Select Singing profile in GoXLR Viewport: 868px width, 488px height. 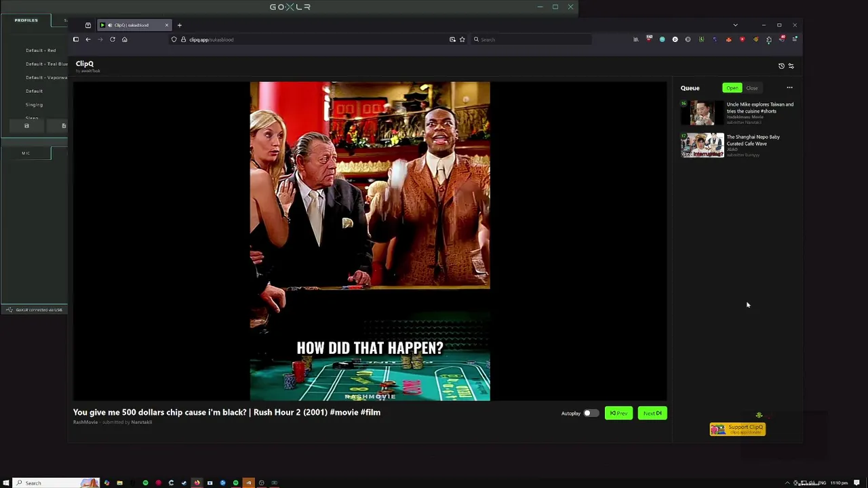click(x=34, y=104)
